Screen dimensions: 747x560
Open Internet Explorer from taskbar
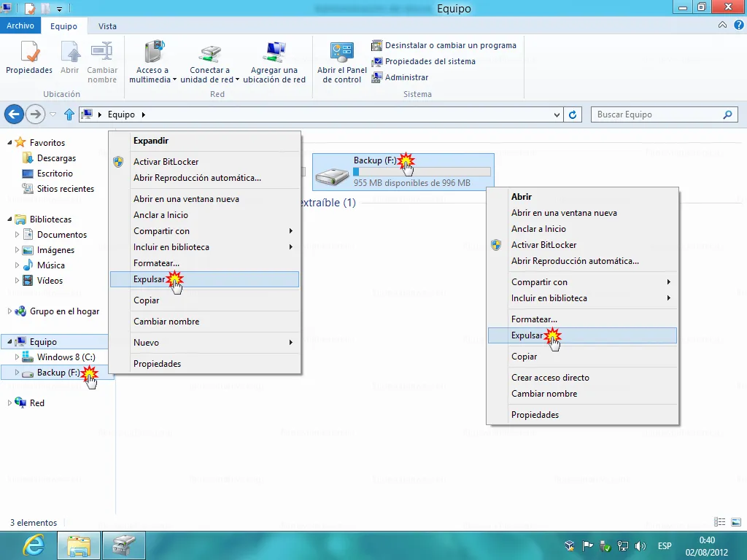point(34,545)
